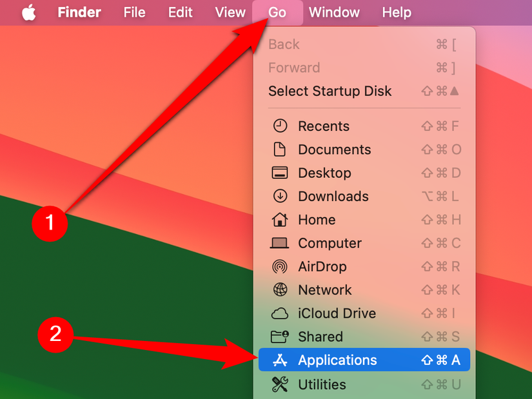Select Applications from the Go menu

337,360
